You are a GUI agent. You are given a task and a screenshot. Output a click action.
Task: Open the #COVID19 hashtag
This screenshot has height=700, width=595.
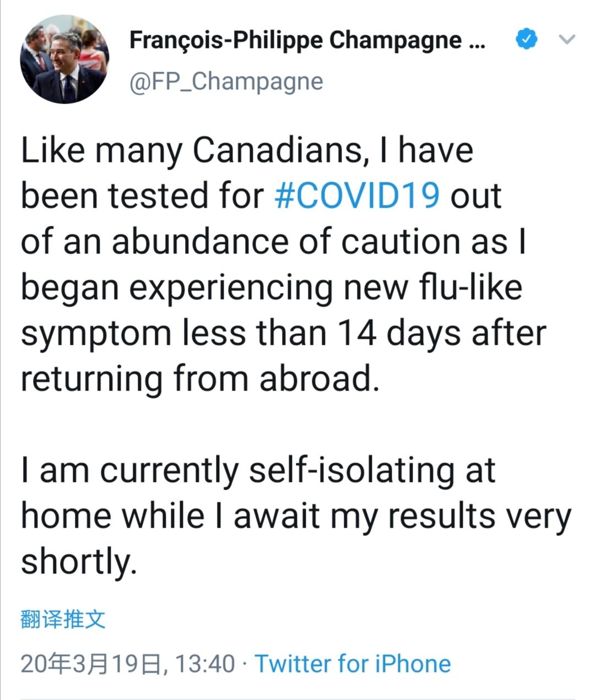tap(357, 196)
